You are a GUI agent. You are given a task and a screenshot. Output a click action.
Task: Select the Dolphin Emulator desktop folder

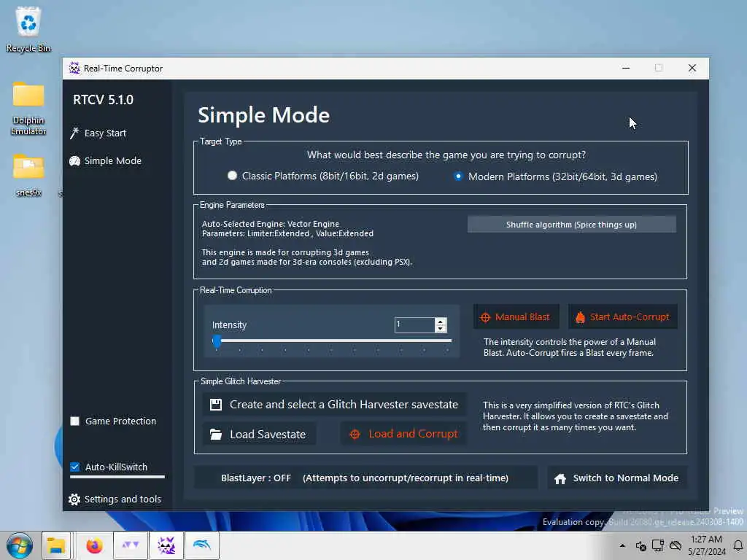click(28, 109)
